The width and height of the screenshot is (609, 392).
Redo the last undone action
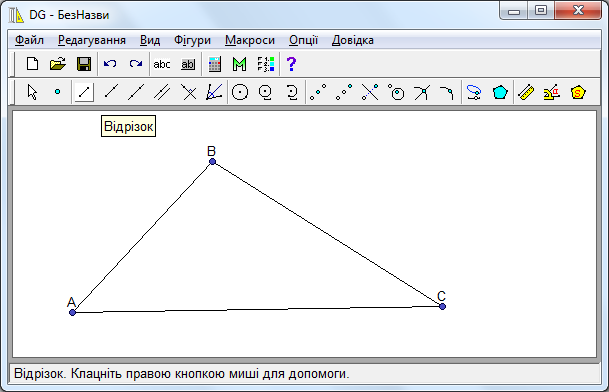tap(136, 64)
